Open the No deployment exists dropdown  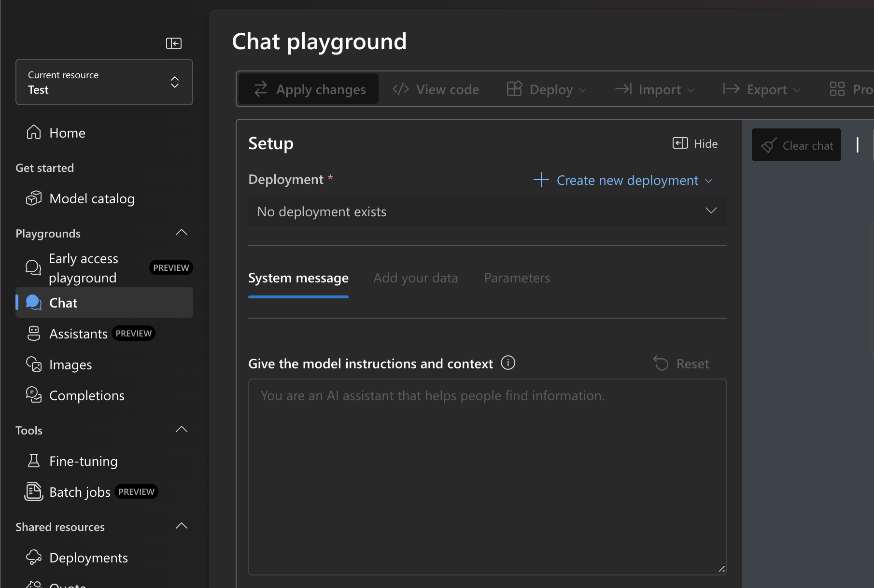pos(487,211)
